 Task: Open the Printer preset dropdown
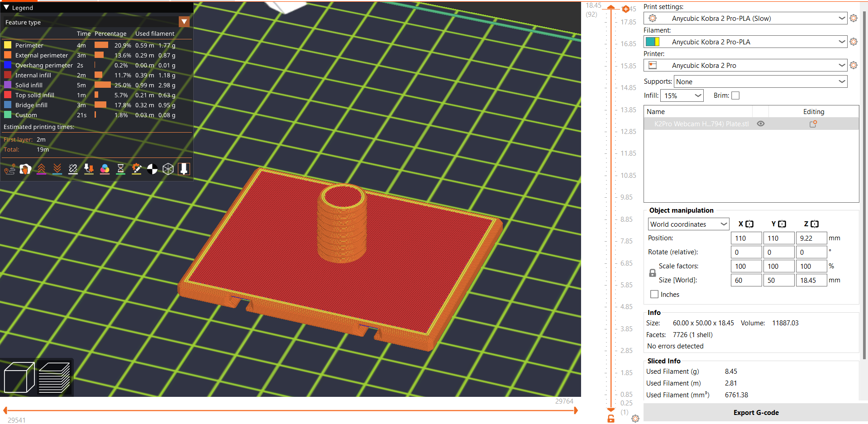745,65
